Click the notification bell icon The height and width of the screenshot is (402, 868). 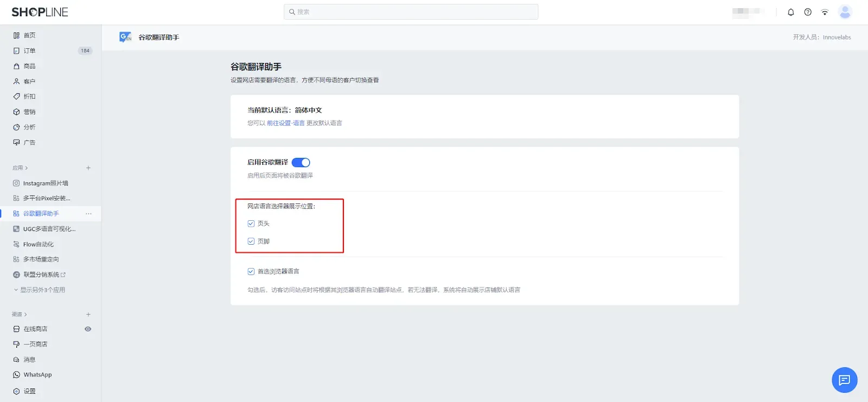[790, 12]
